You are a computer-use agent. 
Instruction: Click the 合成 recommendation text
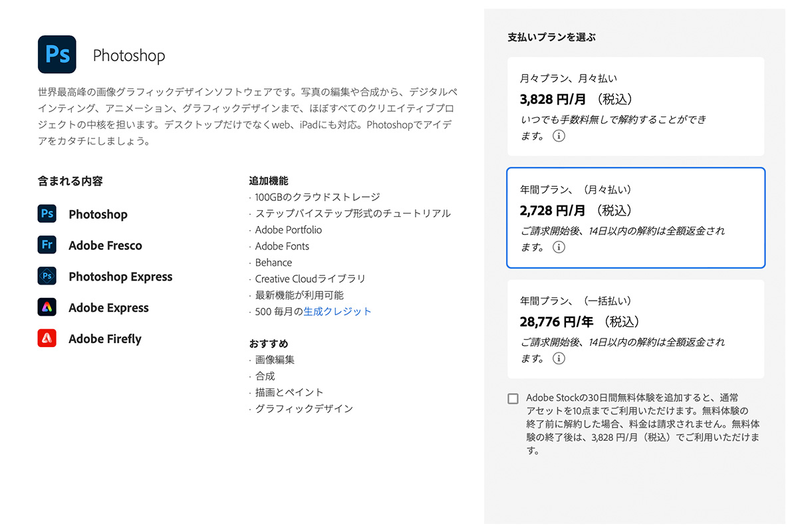pyautogui.click(x=265, y=376)
